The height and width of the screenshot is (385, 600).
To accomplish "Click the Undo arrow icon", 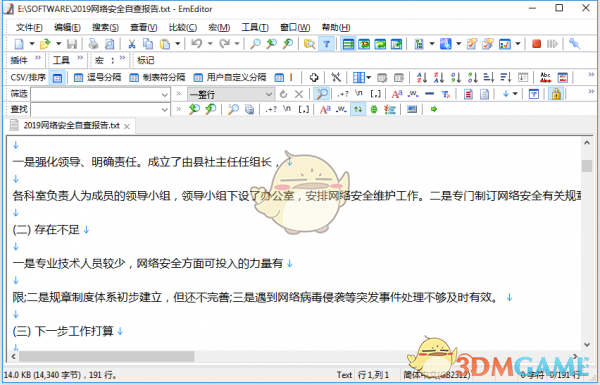I will coord(197,44).
